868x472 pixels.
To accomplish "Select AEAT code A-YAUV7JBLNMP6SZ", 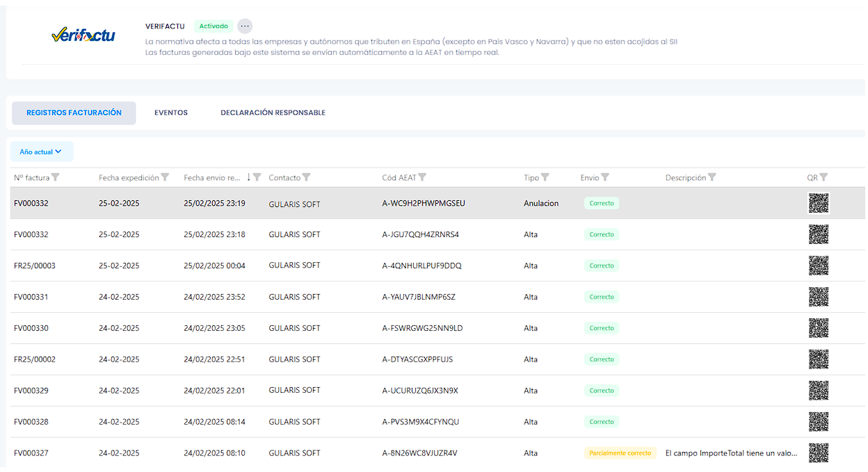I will (419, 298).
